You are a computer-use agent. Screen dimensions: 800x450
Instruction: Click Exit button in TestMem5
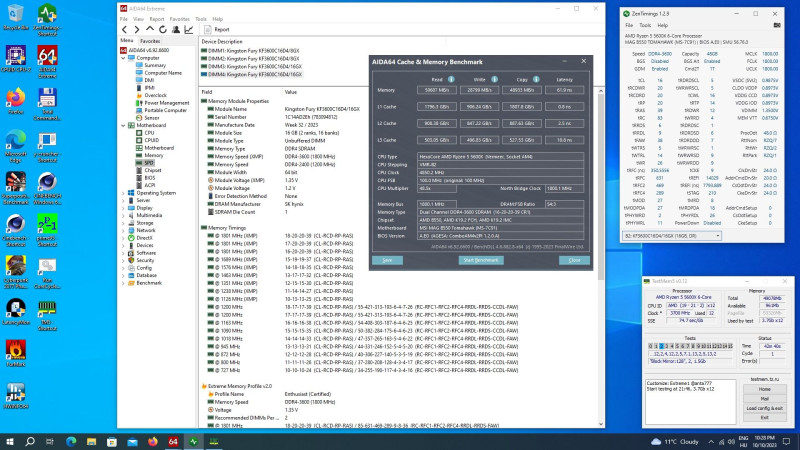tap(764, 417)
